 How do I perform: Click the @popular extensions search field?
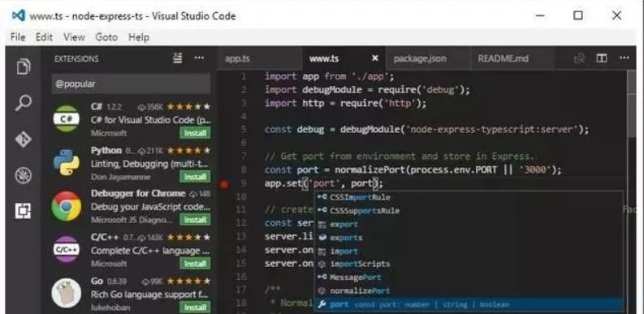tap(131, 84)
